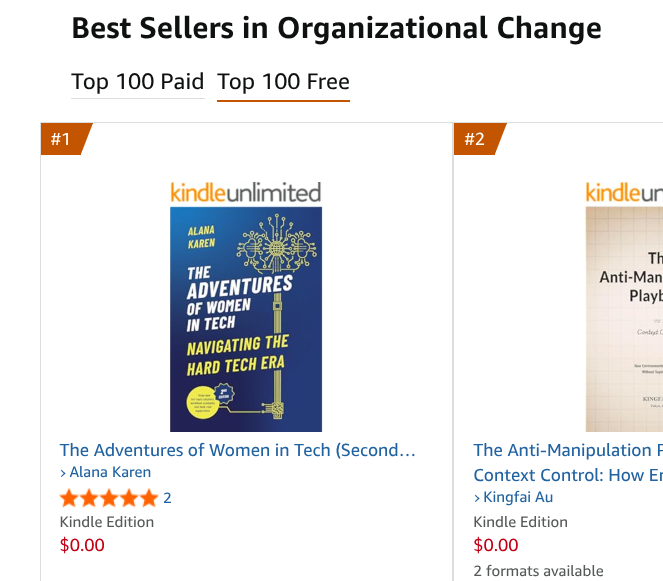
Task: Click the $0.00 price of book one
Action: pyautogui.click(x=82, y=545)
